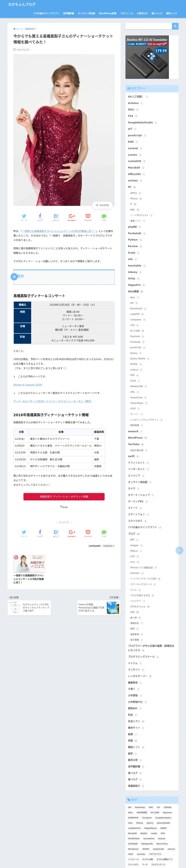
Task: Open レスポンシブウェブデザイン subcategory
Action: (144, 420)
